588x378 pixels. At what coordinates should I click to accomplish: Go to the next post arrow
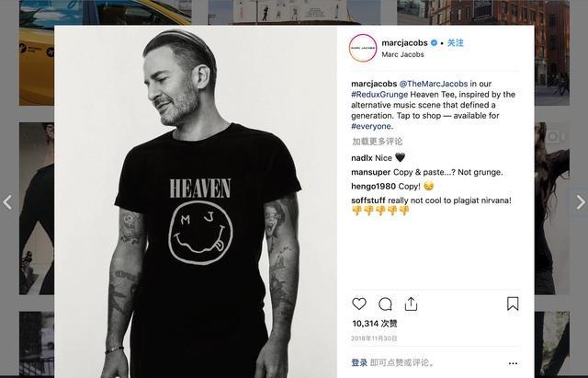(x=580, y=202)
